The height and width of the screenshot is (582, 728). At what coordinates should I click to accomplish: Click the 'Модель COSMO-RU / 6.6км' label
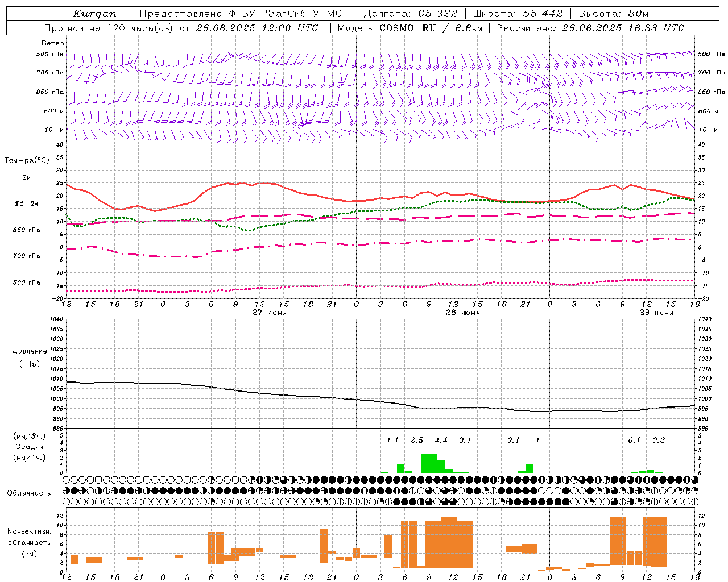click(x=410, y=28)
